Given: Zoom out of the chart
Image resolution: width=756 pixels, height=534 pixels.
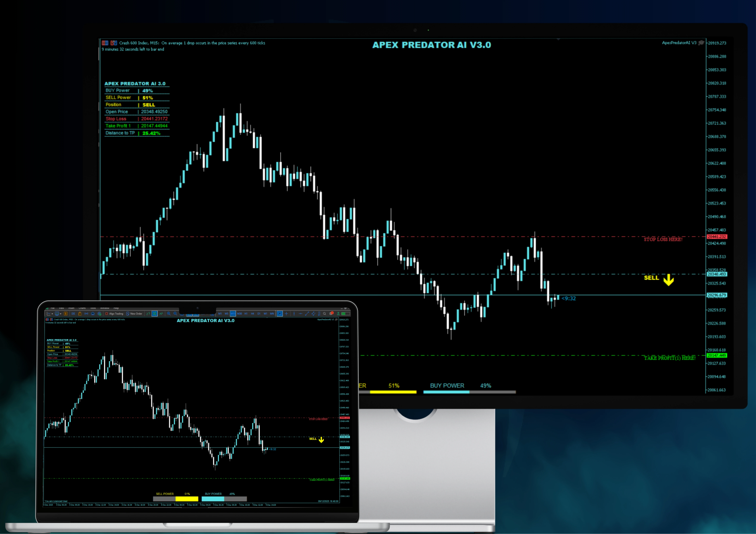Looking at the screenshot, I should (175, 314).
